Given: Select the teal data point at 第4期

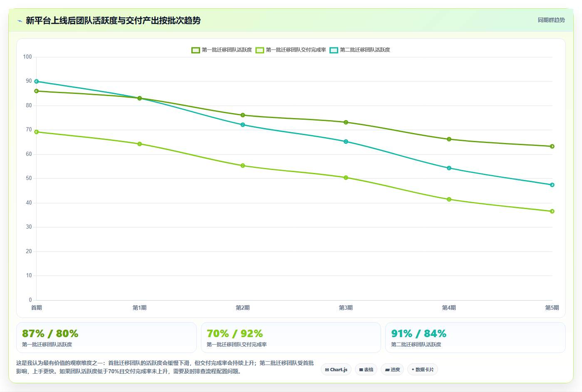Looking at the screenshot, I should (449, 168).
